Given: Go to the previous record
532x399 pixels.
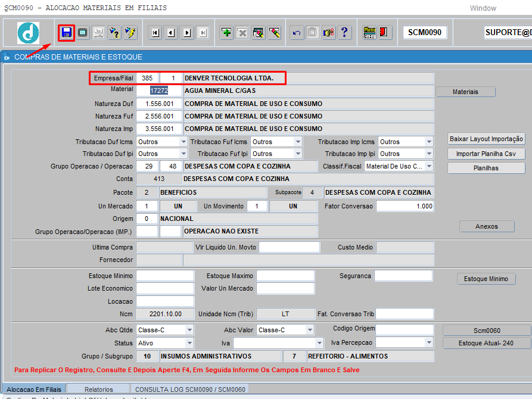Looking at the screenshot, I should coord(172,33).
